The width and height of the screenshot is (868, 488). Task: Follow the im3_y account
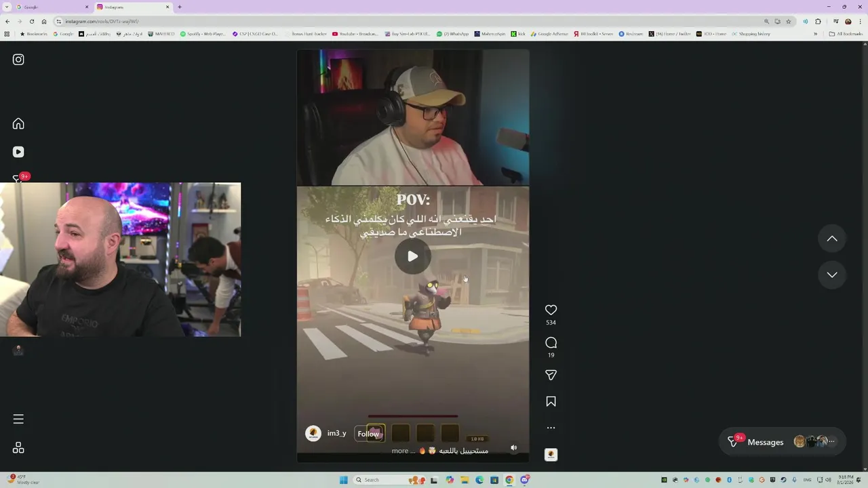(x=368, y=434)
